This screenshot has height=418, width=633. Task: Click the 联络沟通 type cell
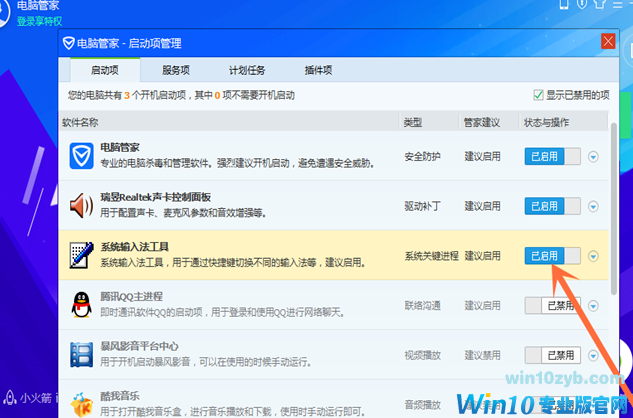[x=422, y=306]
